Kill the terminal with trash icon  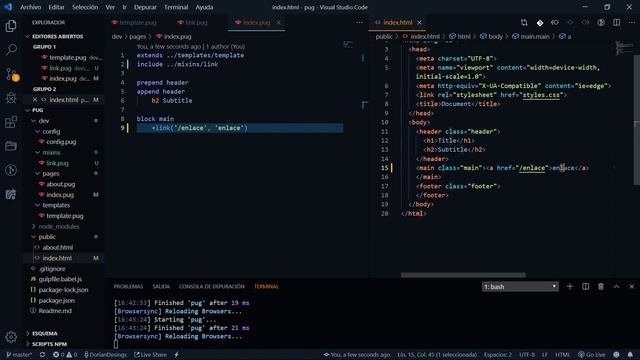click(x=601, y=287)
